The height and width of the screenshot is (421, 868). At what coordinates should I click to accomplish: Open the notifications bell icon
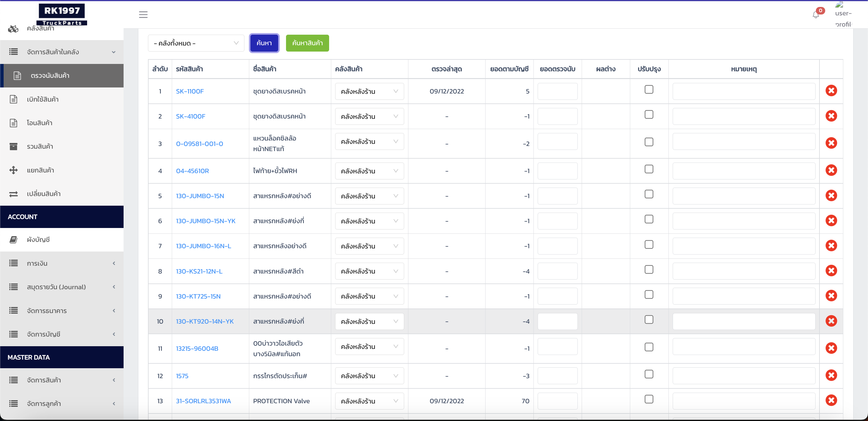(816, 15)
